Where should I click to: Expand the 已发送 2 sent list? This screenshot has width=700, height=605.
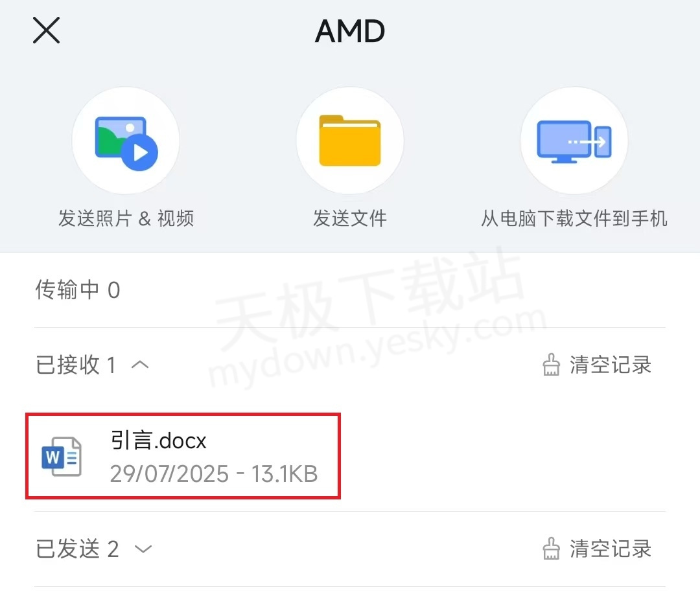(x=142, y=549)
